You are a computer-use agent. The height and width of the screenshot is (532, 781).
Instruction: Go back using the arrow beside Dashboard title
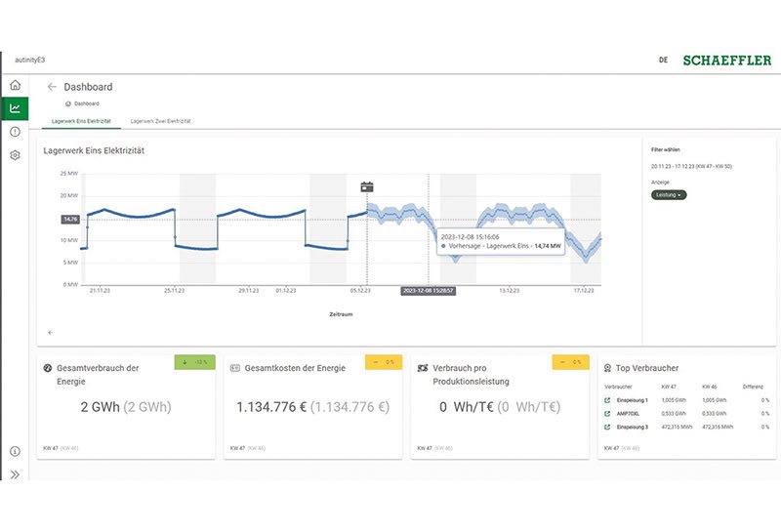click(x=52, y=87)
